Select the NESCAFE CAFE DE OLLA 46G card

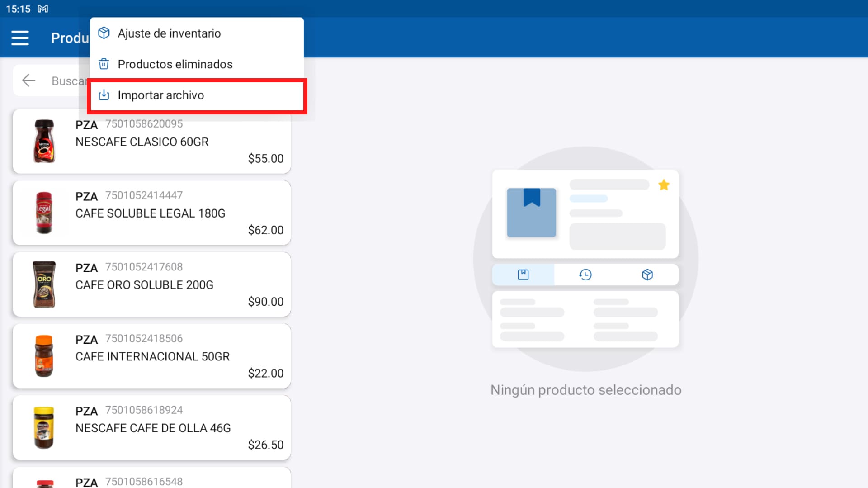coord(152,427)
